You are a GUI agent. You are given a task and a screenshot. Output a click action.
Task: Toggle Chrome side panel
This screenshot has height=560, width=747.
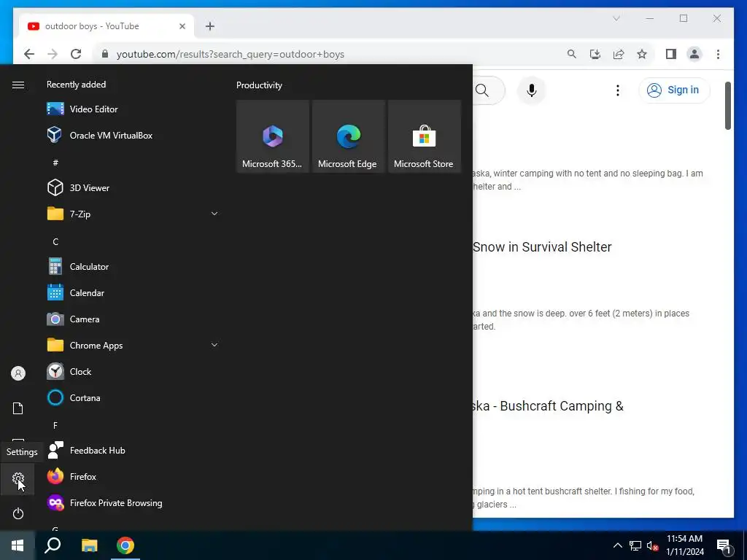click(671, 54)
